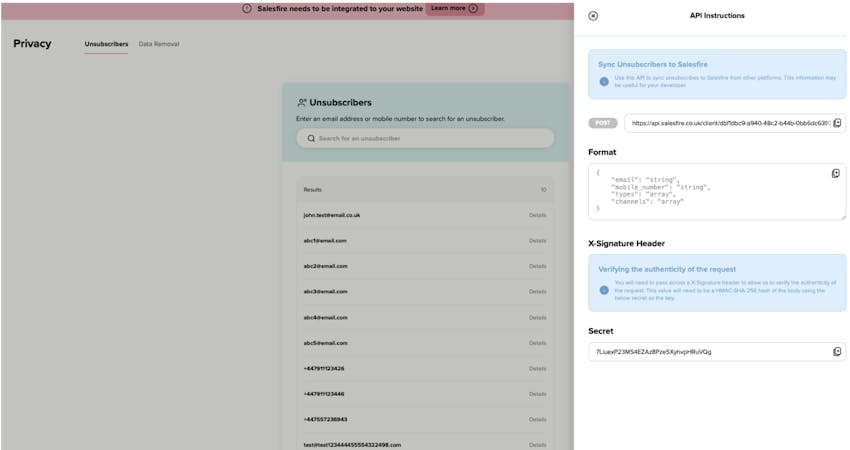Click the Secret value field
Viewport: 850px width, 450px height.
coord(717,352)
